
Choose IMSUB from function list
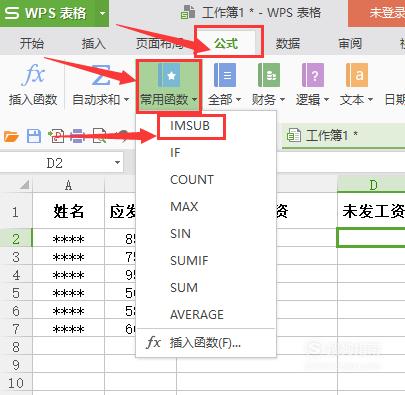(x=190, y=126)
